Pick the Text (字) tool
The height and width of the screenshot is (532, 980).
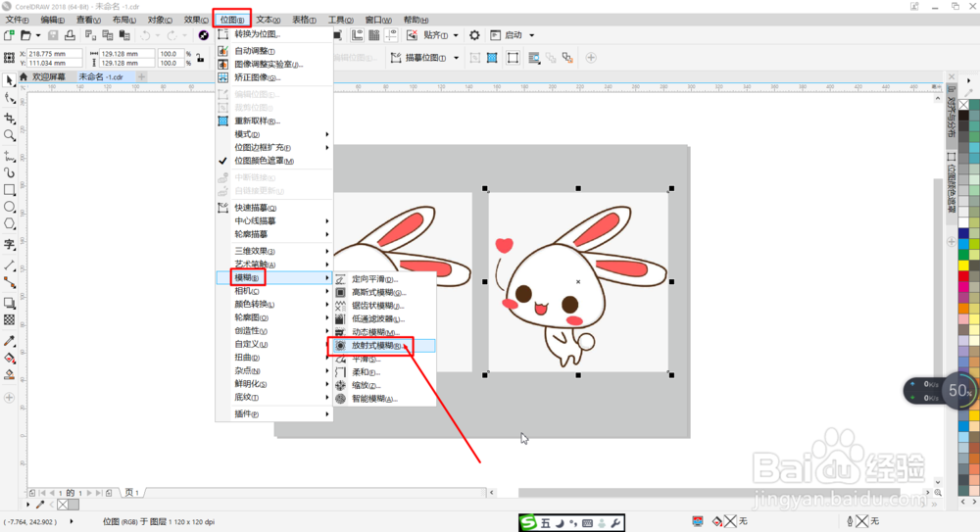click(10, 244)
